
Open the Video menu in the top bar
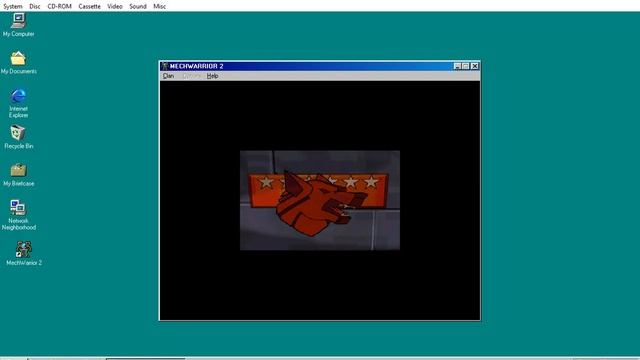coord(115,6)
